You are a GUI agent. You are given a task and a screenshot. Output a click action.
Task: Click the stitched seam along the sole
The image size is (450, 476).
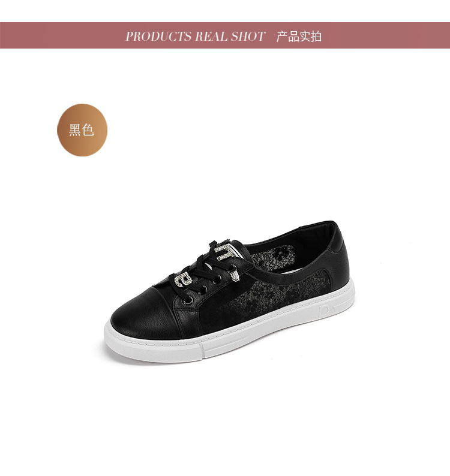coord(231,329)
